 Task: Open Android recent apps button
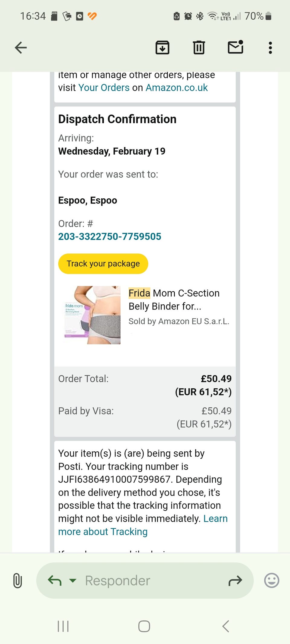(x=63, y=626)
